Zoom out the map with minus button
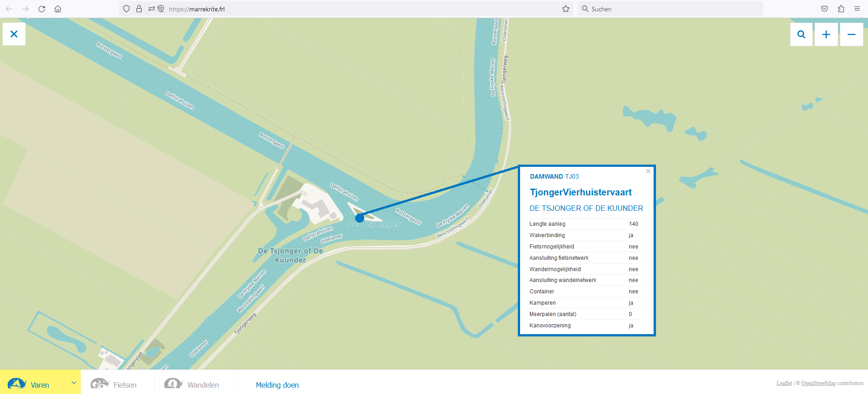This screenshot has height=394, width=868. (x=851, y=34)
